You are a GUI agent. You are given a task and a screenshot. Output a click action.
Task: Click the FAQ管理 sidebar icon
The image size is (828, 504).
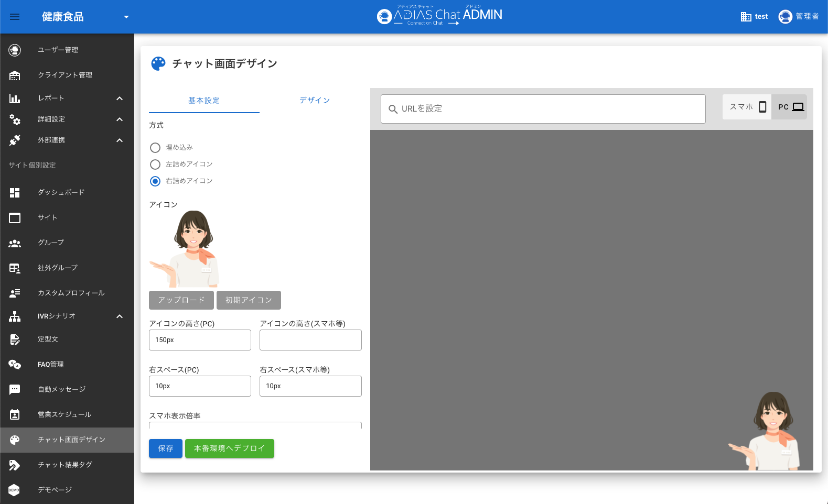[15, 365]
